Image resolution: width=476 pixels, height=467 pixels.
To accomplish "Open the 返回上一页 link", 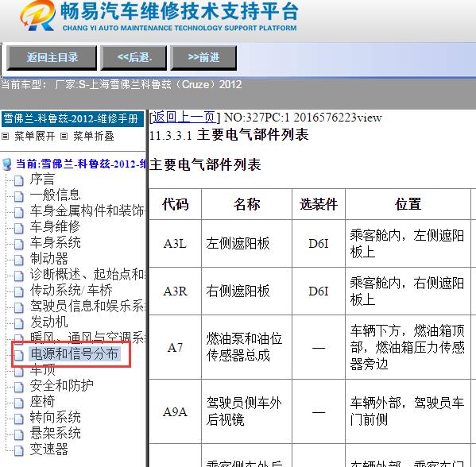I will tap(184, 117).
